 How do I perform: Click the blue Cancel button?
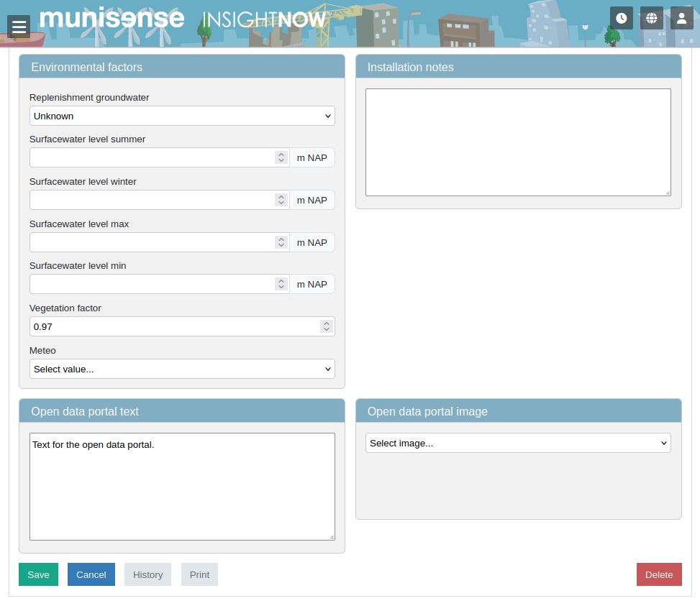coord(91,574)
